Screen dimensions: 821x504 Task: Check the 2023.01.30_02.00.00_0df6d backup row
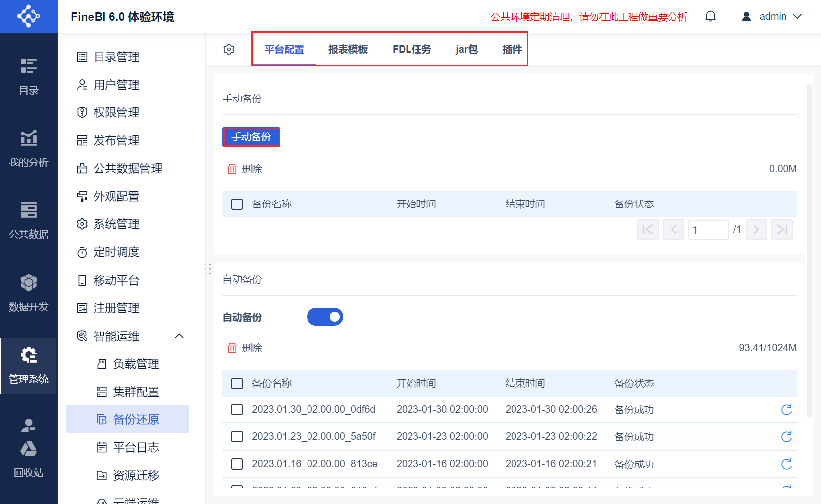coord(237,409)
